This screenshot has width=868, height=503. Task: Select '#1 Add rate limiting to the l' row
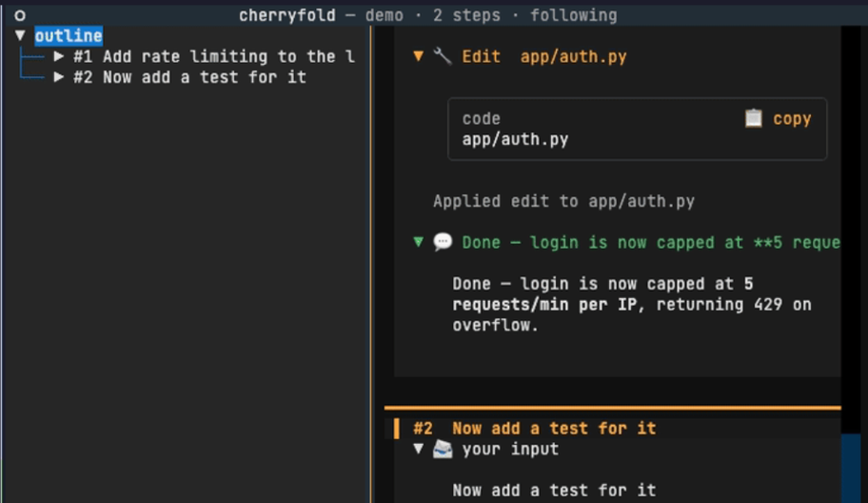[x=214, y=56]
